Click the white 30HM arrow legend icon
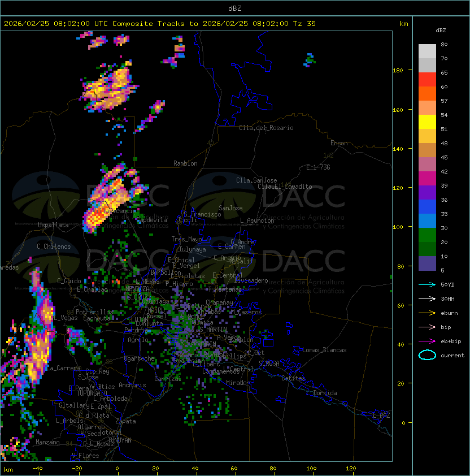The image size is (470, 476). pos(427,298)
